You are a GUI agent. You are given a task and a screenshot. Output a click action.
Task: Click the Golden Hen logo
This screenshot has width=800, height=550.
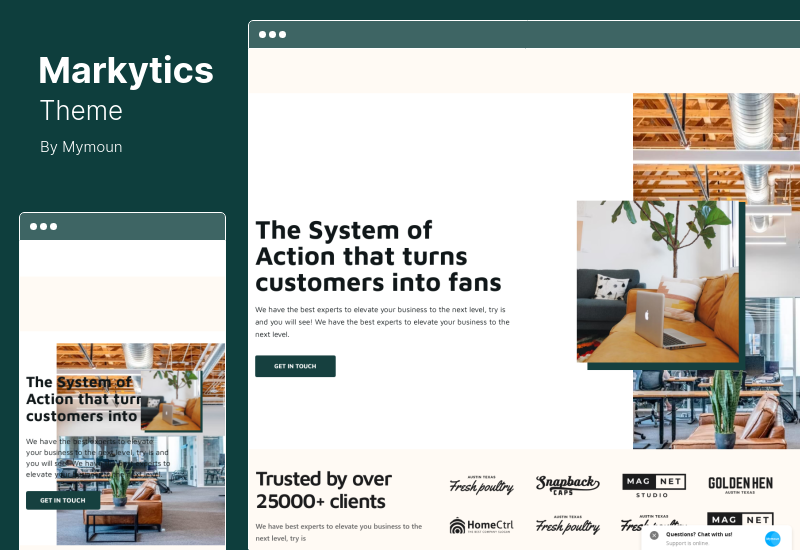coord(740,484)
